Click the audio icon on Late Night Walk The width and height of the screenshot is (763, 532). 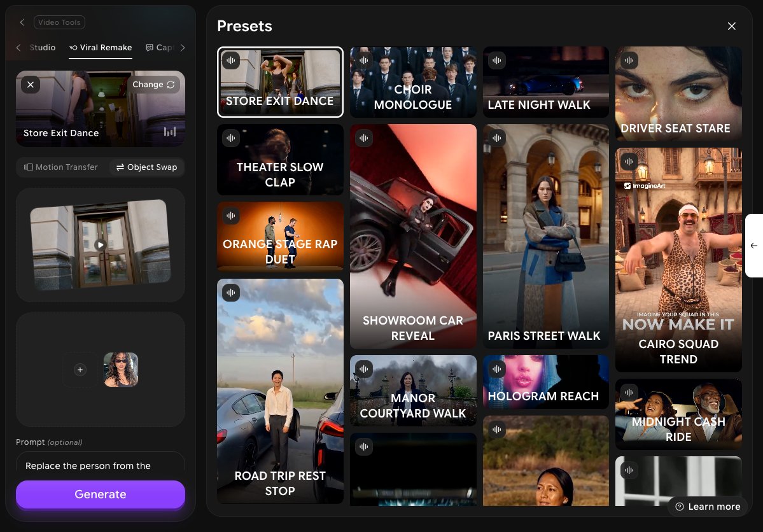tap(496, 60)
